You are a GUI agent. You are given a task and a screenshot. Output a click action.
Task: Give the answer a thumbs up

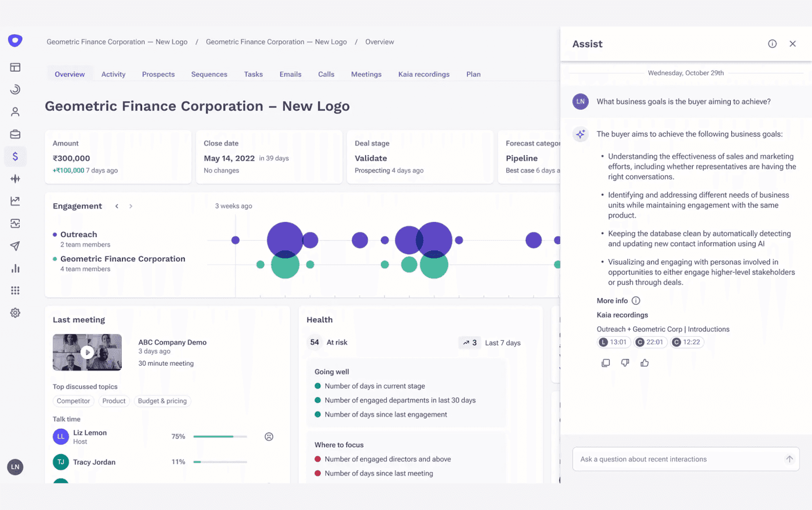(x=645, y=363)
